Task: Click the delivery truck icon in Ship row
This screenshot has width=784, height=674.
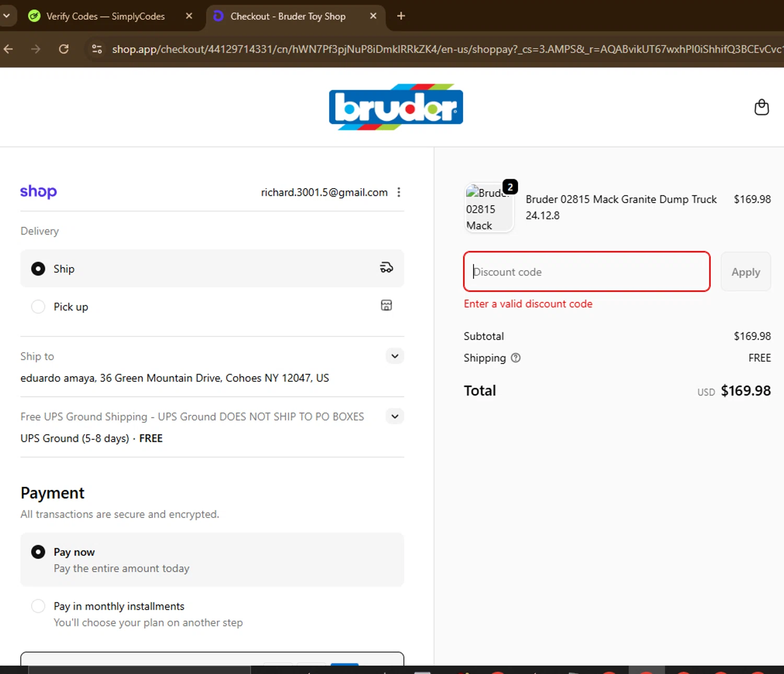Action: tap(386, 268)
